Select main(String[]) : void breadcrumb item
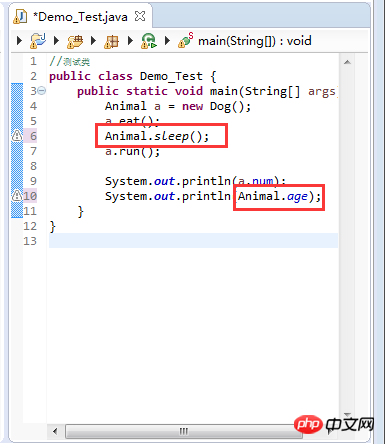This screenshot has height=444, width=385. 255,41
